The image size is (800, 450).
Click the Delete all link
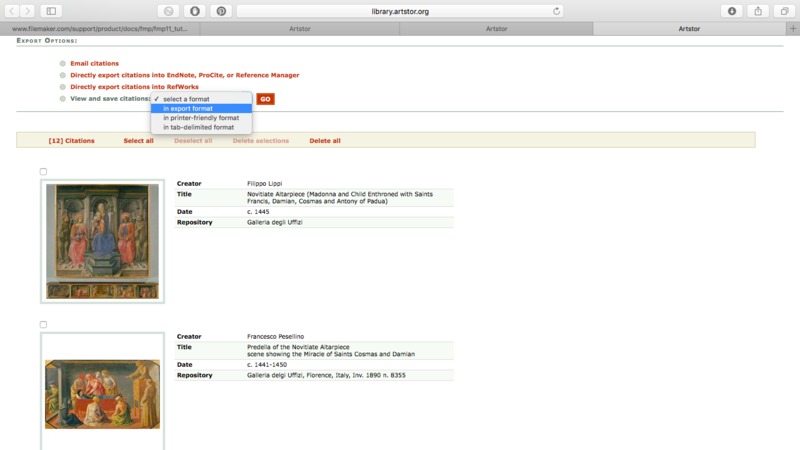(x=324, y=141)
